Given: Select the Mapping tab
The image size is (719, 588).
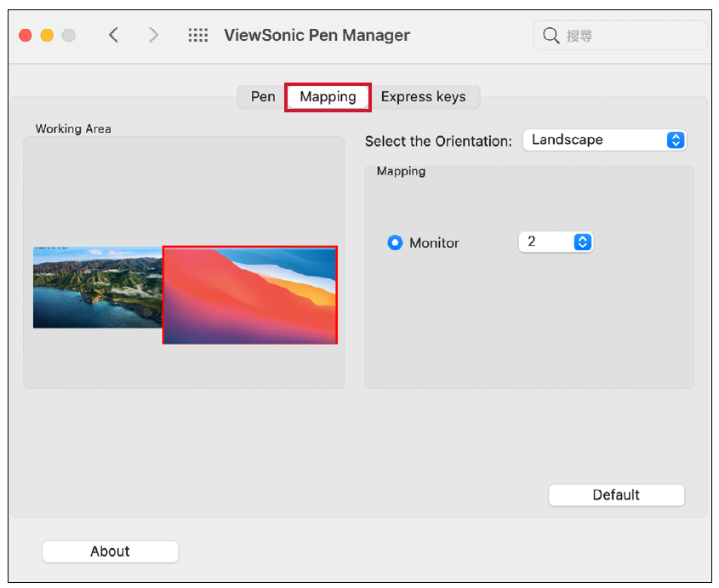Looking at the screenshot, I should tap(328, 97).
